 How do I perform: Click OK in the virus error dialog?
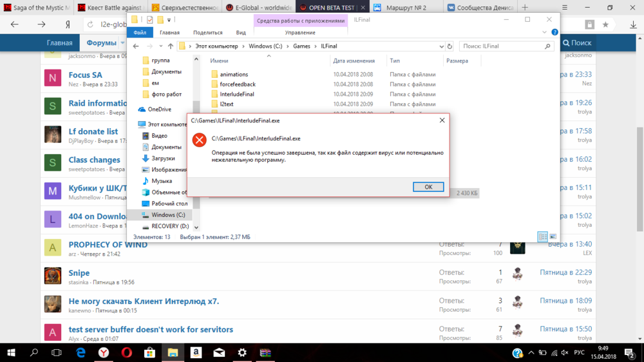point(428,187)
